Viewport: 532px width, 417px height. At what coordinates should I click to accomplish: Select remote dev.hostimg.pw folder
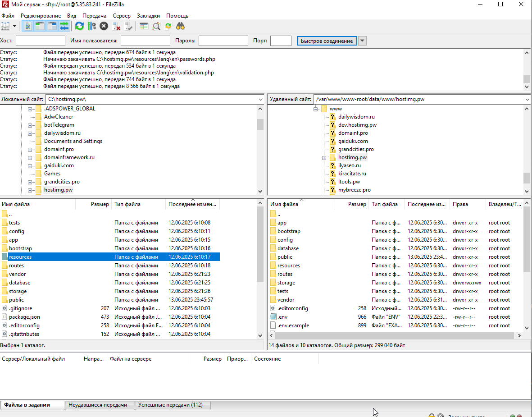point(357,124)
